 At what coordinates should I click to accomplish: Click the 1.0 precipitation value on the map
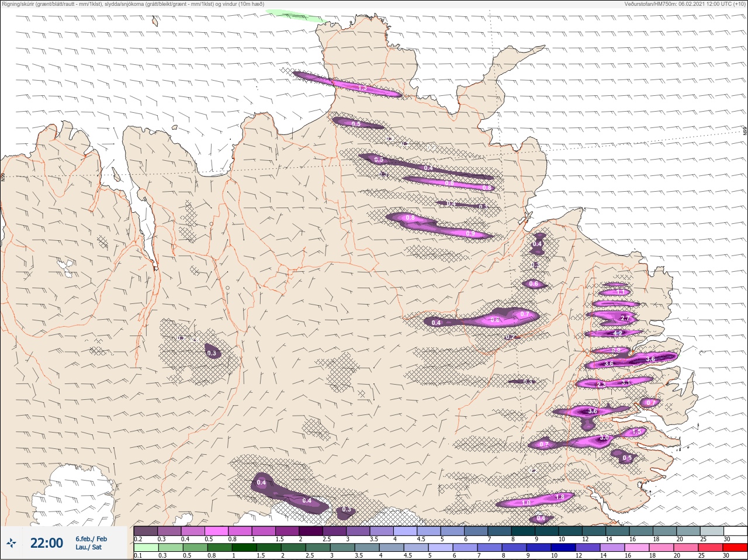526,503
